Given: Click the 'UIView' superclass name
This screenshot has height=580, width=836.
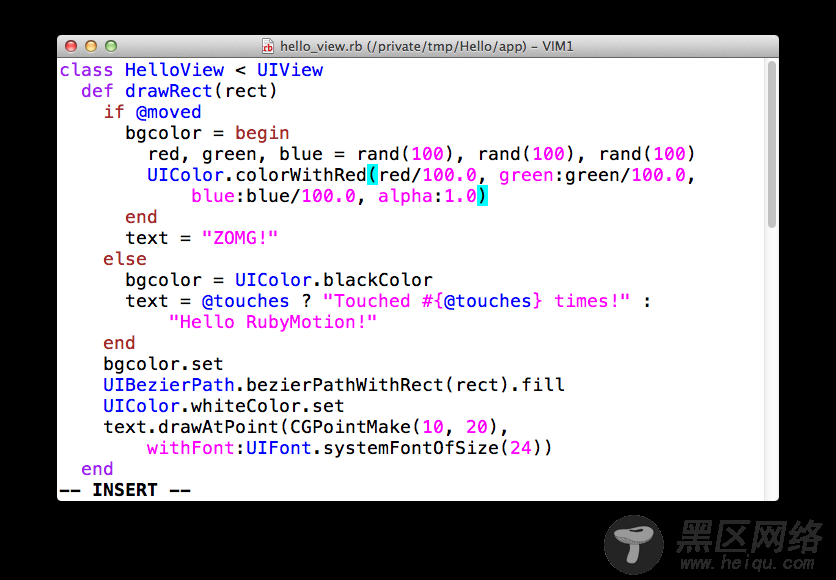Looking at the screenshot, I should point(290,70).
